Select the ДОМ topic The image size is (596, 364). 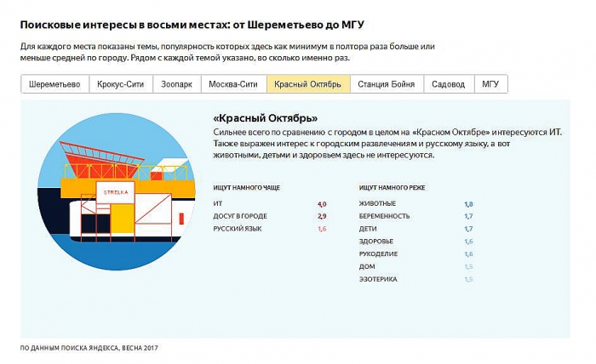[367, 266]
